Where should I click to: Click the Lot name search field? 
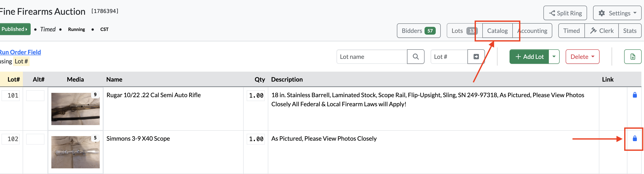pos(372,57)
